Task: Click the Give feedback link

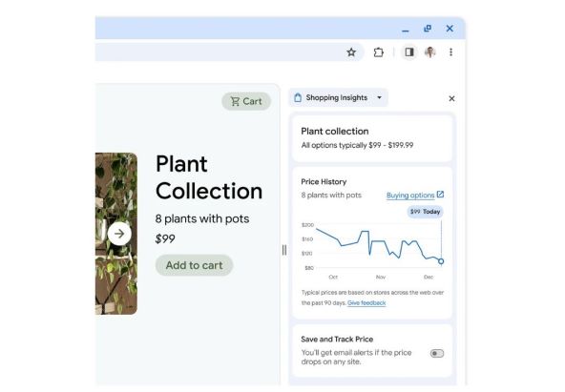Action: pos(366,303)
